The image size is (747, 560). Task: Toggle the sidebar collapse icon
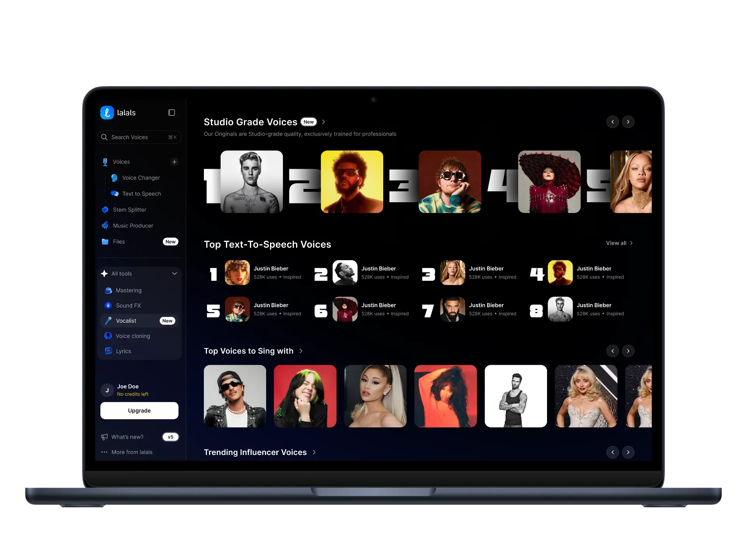[172, 113]
